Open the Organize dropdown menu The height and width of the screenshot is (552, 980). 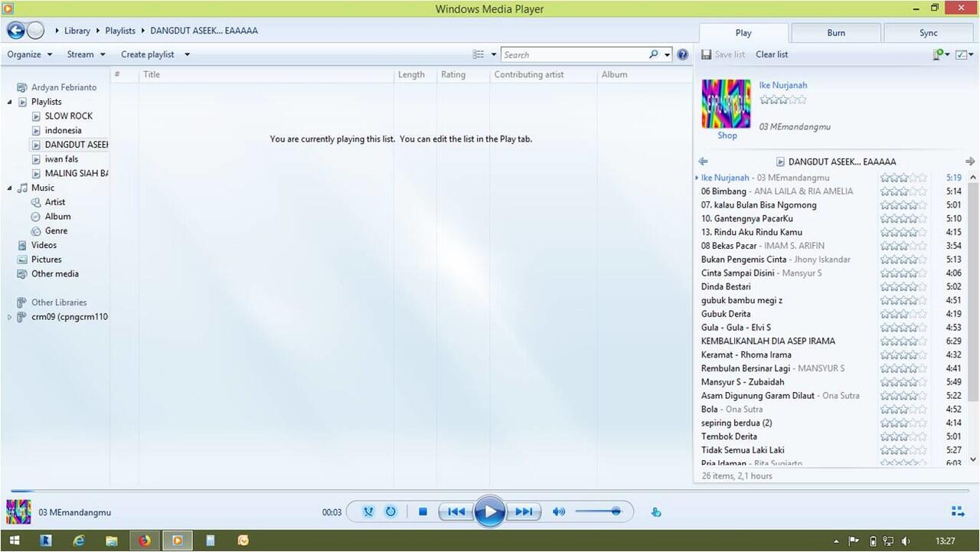(x=30, y=54)
